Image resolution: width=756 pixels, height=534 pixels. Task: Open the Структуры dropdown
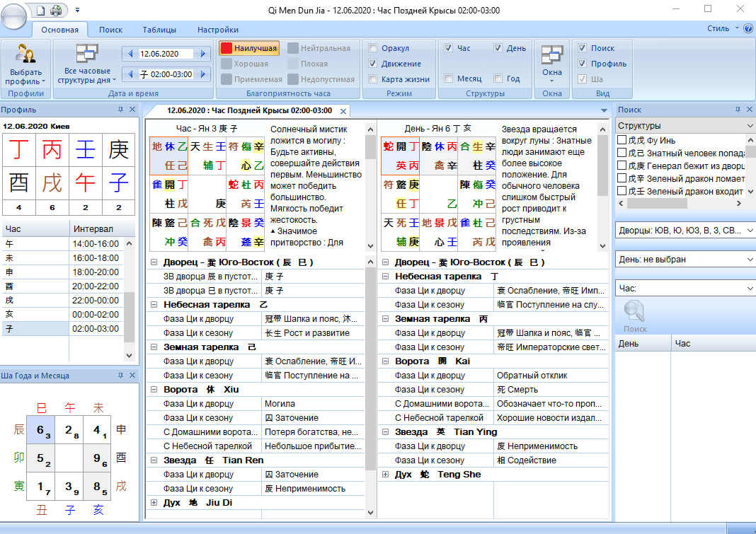coord(685,126)
